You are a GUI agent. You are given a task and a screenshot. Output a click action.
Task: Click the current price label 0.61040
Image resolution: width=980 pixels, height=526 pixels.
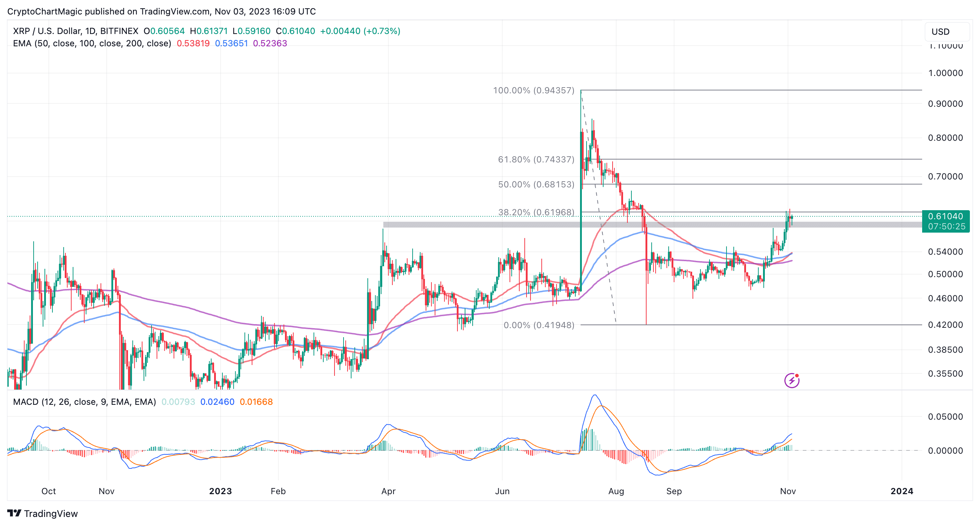[x=945, y=216]
